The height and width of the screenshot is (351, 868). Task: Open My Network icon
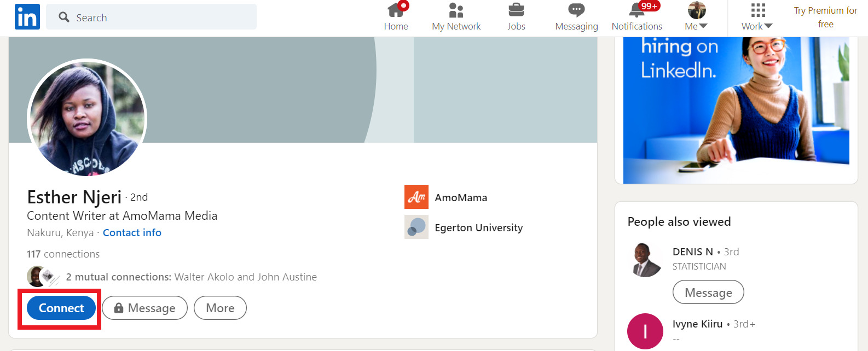(x=456, y=11)
